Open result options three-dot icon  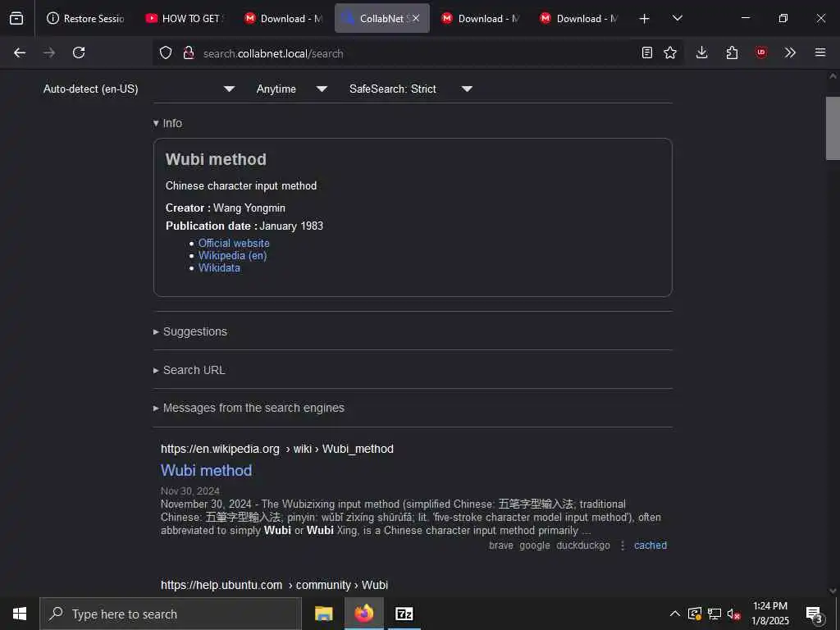coord(623,546)
